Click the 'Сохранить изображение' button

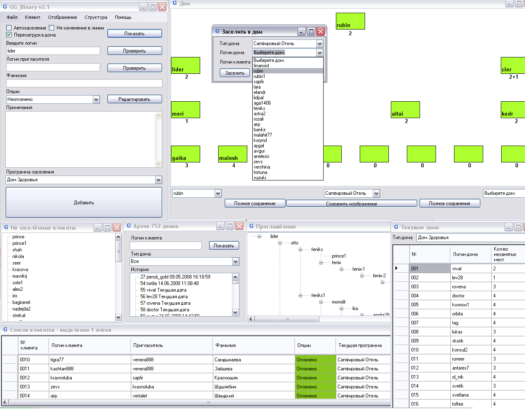[352, 203]
